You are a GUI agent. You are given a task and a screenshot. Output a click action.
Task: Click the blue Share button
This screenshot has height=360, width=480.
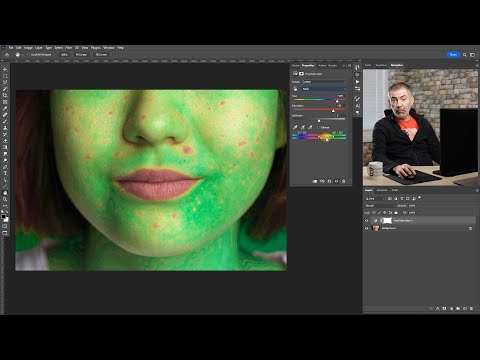pyautogui.click(x=453, y=55)
